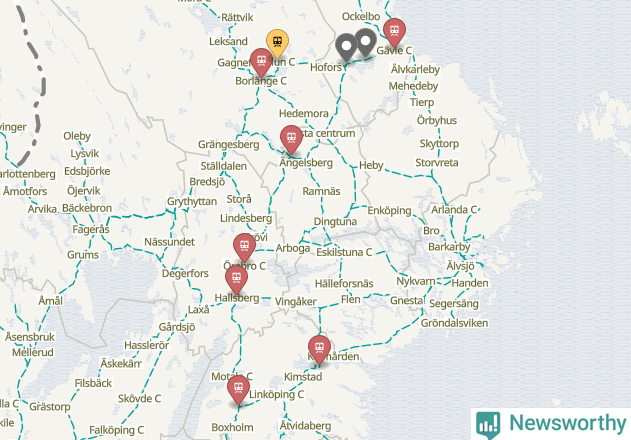Click the Eskilstuna C station label
This screenshot has width=631, height=440.
click(x=344, y=252)
